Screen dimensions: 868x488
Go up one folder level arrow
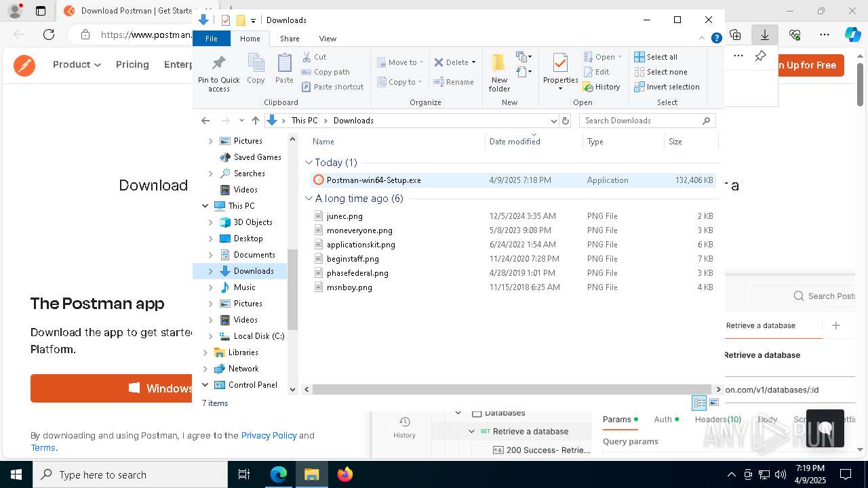point(256,121)
